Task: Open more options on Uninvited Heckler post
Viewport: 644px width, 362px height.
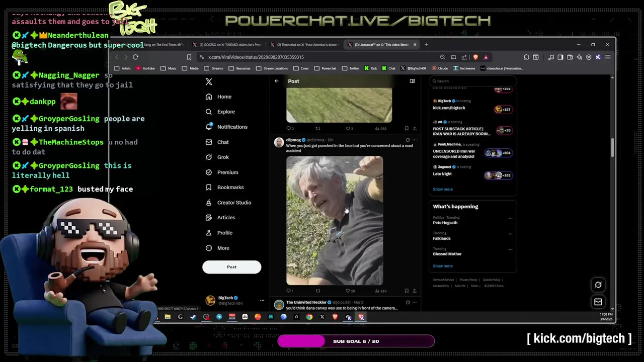Action: (415, 303)
